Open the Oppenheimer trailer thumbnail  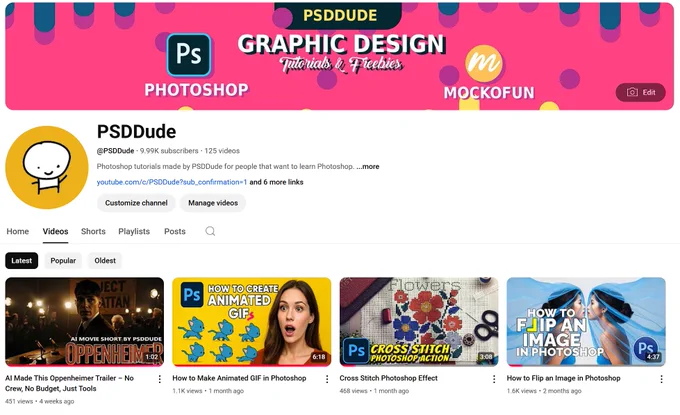85,322
